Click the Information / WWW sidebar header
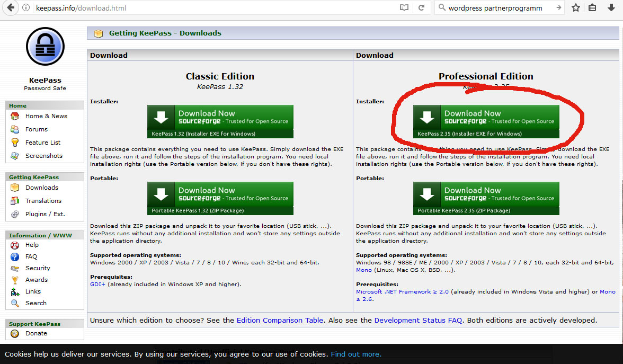The height and width of the screenshot is (364, 623). (x=44, y=235)
